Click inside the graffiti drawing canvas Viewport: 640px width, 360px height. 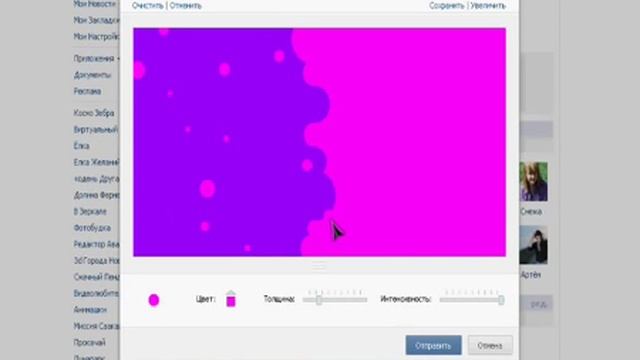pyautogui.click(x=319, y=142)
